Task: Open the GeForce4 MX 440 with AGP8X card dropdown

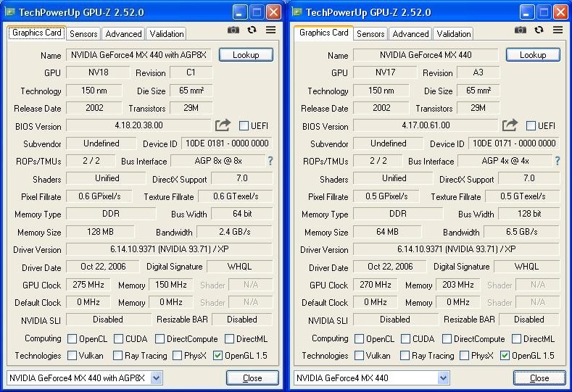Action: 157,378
